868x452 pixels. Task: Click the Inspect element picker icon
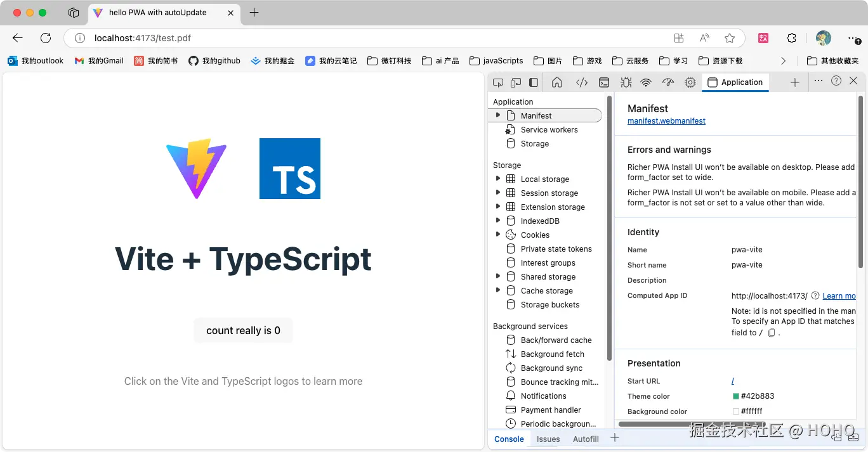point(498,82)
